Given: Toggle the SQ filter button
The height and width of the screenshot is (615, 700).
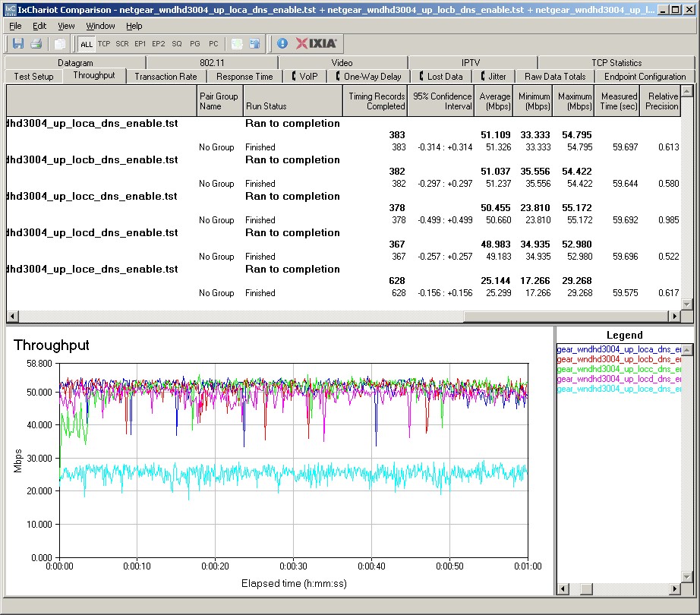Looking at the screenshot, I should click(x=177, y=44).
